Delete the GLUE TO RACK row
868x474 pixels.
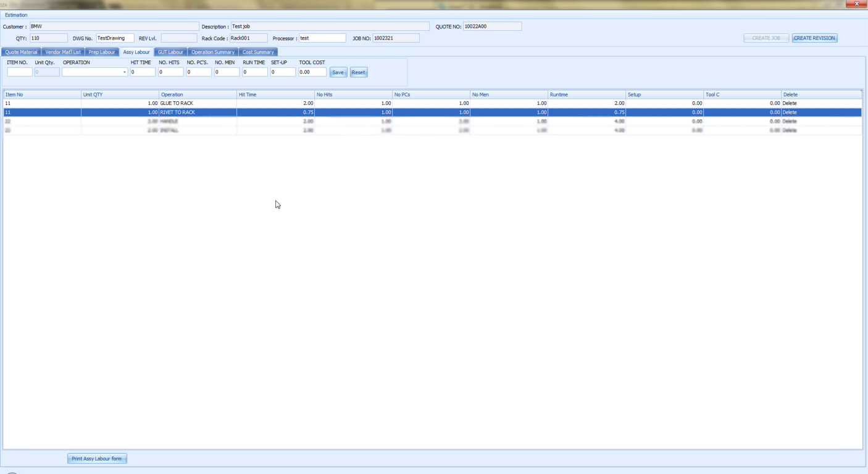[790, 103]
